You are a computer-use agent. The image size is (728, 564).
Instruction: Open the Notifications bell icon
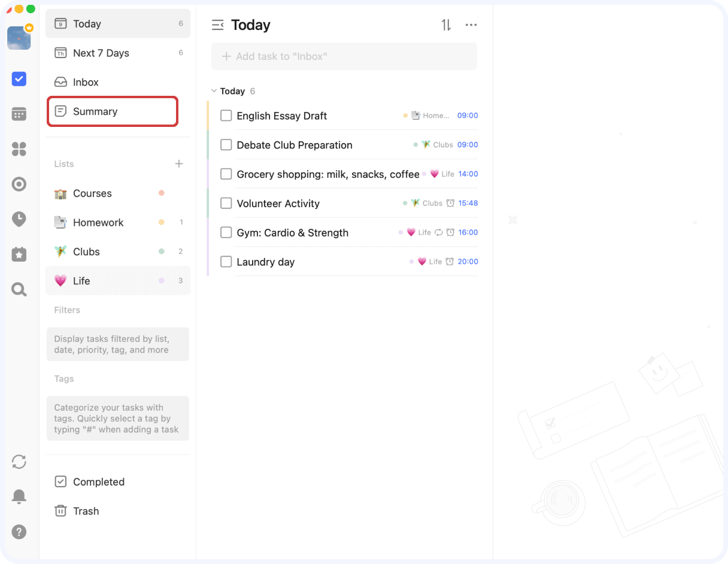(19, 496)
